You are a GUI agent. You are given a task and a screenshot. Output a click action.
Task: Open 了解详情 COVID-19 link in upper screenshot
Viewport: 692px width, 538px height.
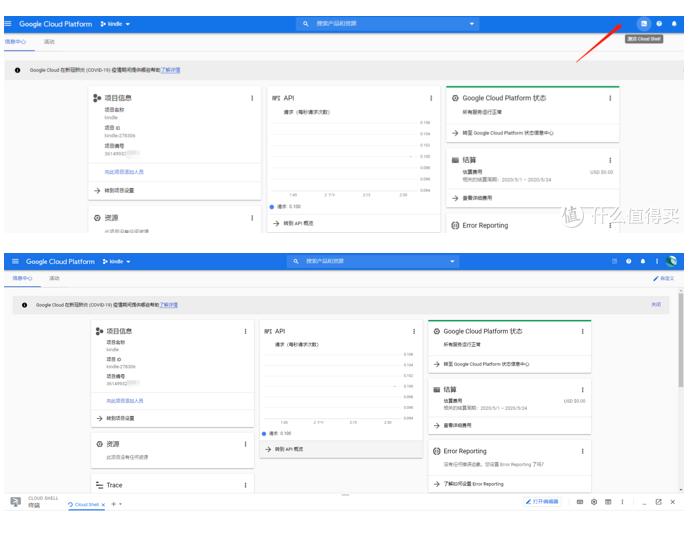[x=170, y=70]
